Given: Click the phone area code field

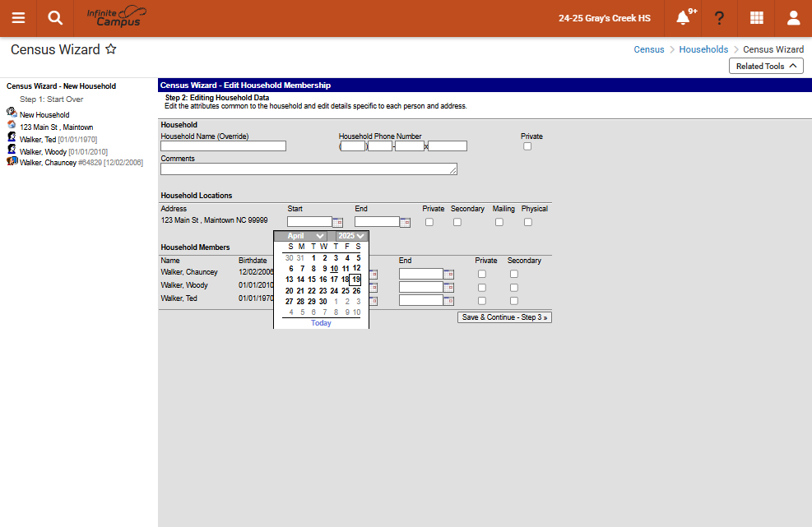Looking at the screenshot, I should 353,146.
